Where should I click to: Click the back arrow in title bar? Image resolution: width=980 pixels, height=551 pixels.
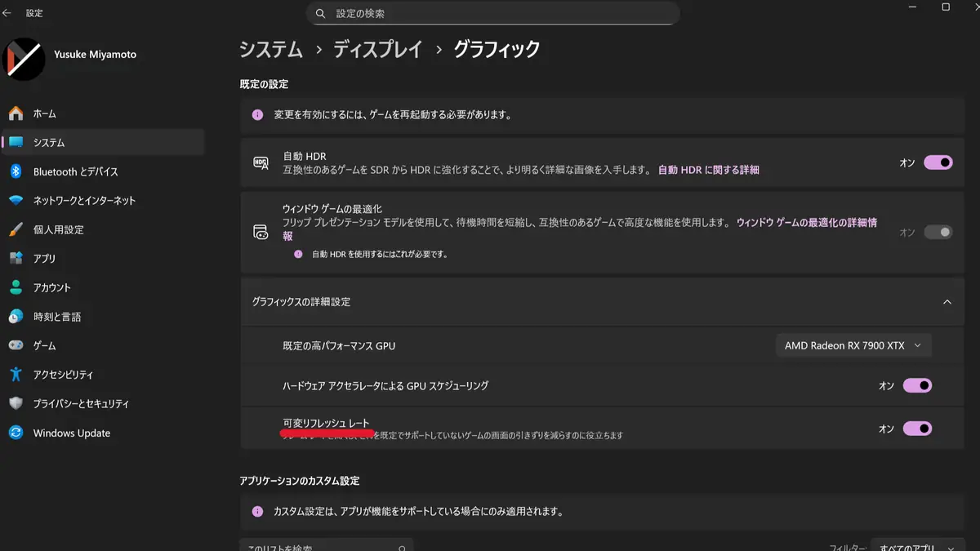[7, 13]
